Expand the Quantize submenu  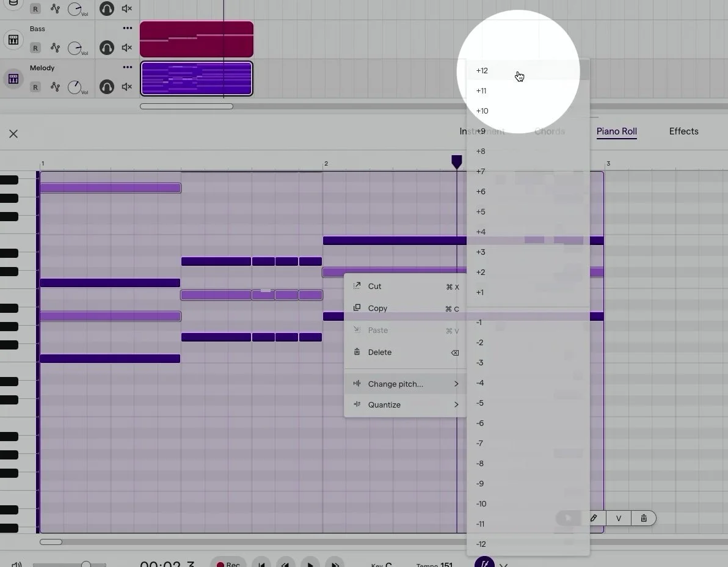(405, 404)
